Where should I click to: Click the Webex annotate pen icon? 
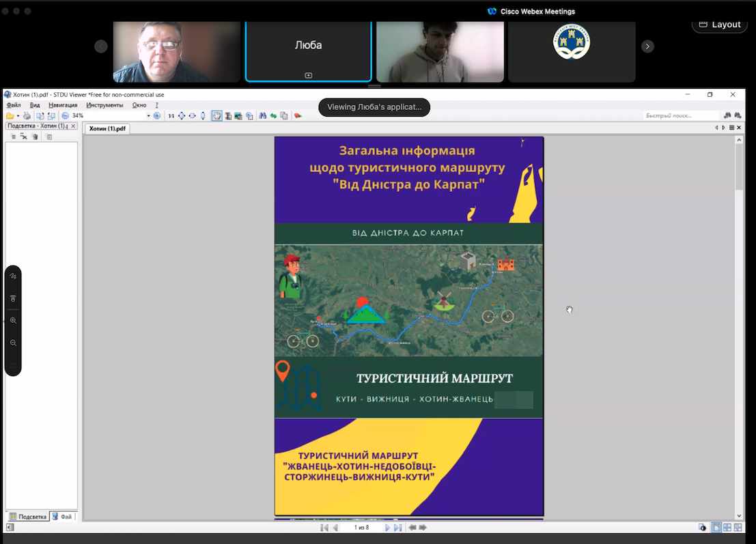(x=13, y=276)
